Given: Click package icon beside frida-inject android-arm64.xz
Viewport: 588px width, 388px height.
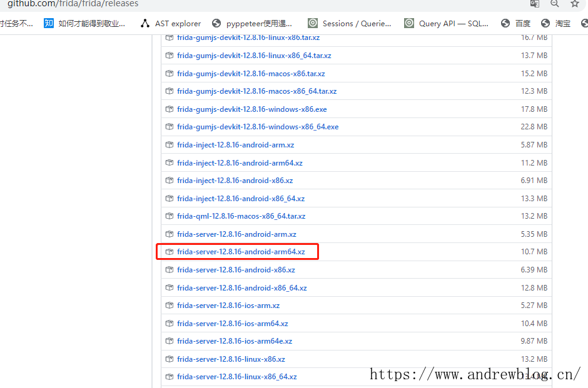Looking at the screenshot, I should pos(170,163).
